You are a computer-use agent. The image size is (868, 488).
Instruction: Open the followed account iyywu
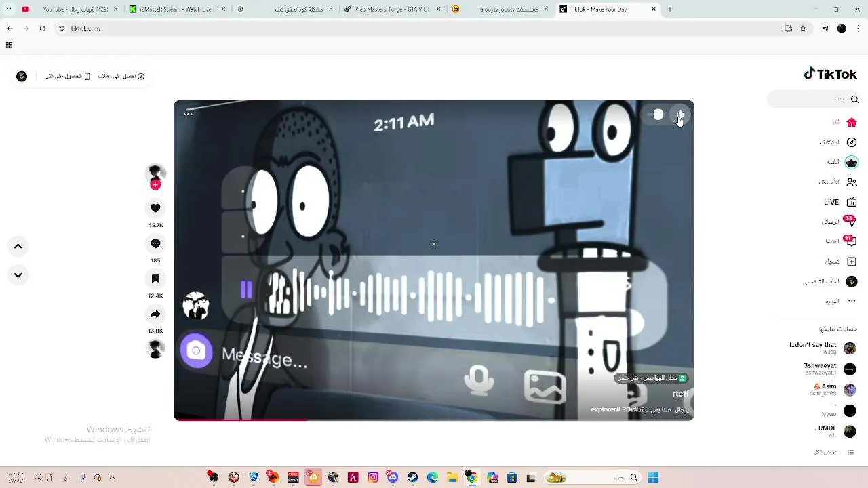[x=839, y=411]
